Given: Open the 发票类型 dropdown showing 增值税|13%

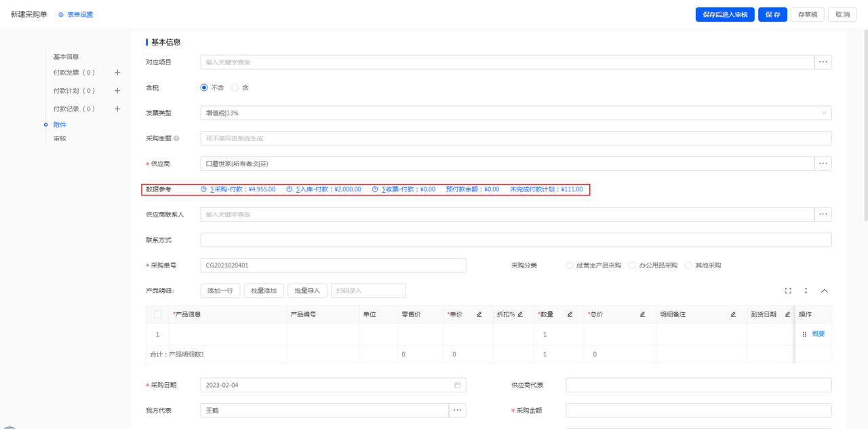Looking at the screenshot, I should [x=516, y=113].
